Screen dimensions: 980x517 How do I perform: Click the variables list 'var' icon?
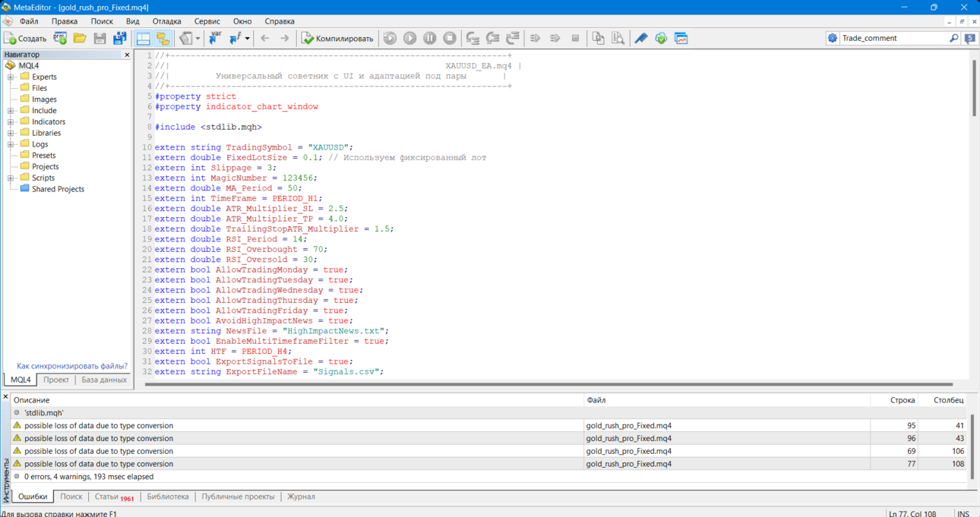pyautogui.click(x=215, y=38)
